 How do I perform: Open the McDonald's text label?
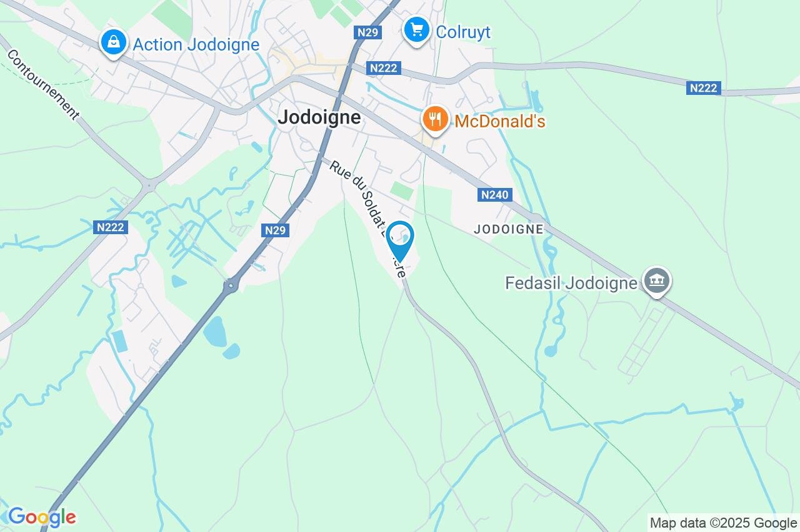point(500,121)
